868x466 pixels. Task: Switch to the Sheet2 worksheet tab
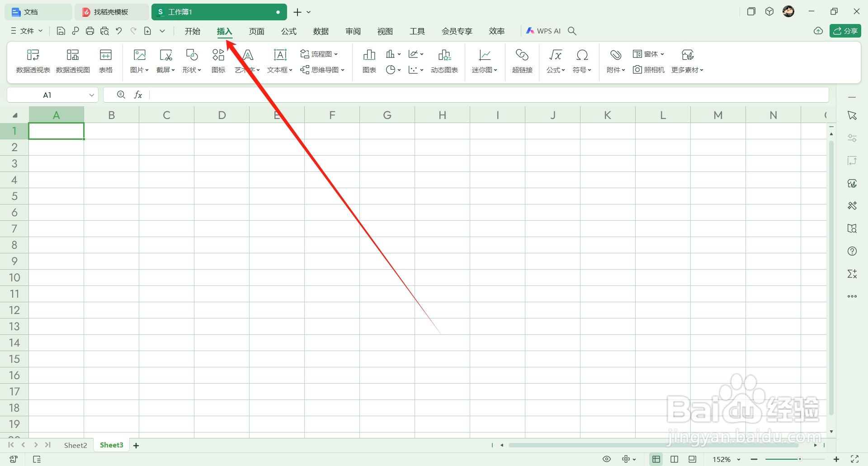click(75, 445)
